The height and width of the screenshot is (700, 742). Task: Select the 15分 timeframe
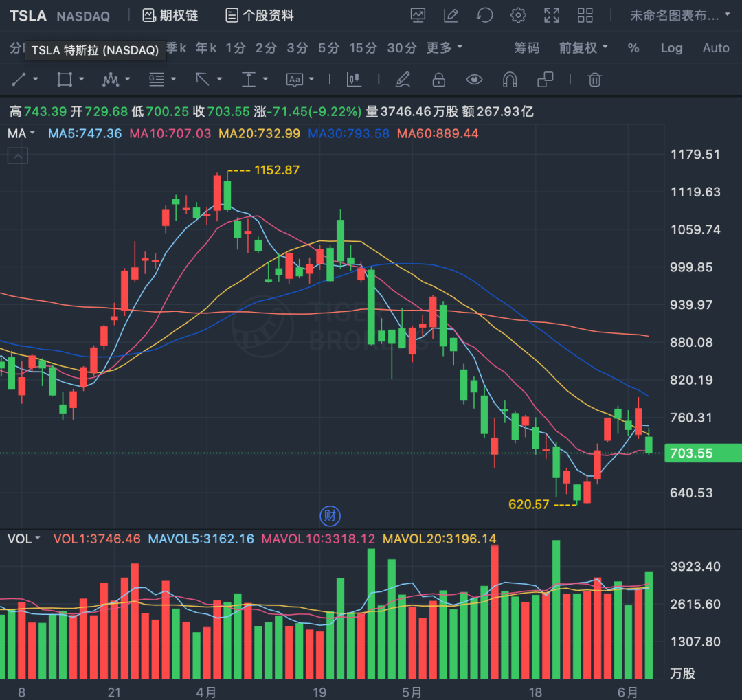point(361,48)
